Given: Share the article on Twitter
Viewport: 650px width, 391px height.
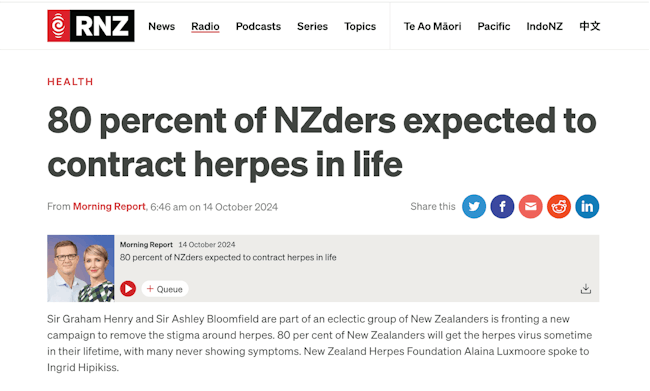Looking at the screenshot, I should coord(474,206).
